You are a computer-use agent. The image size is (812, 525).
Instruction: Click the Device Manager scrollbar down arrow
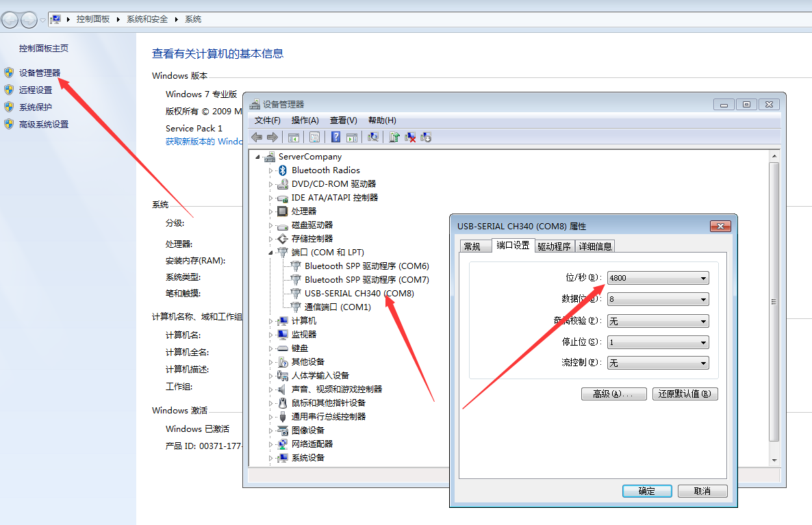[x=774, y=460]
